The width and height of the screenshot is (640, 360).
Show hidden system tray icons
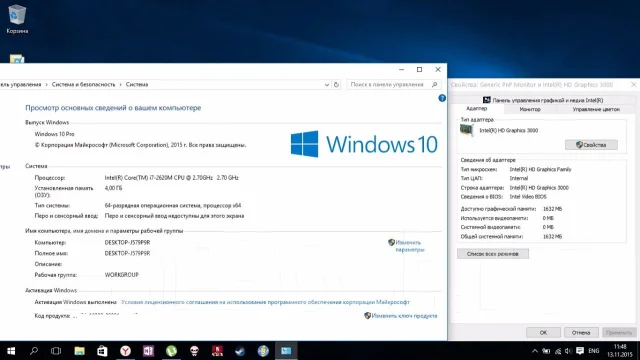click(534, 351)
